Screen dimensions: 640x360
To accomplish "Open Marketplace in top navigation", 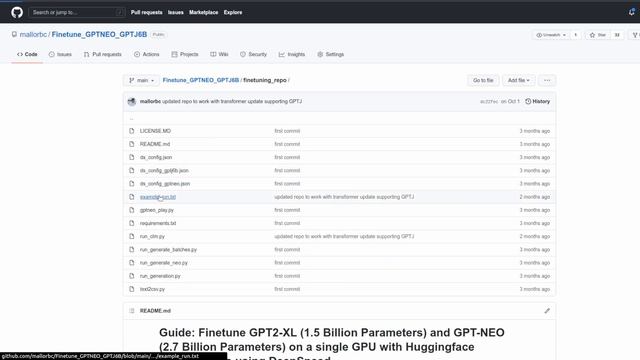I will (203, 12).
